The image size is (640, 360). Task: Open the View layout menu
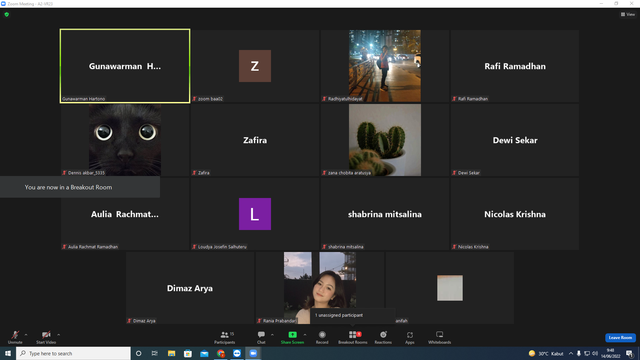[x=628, y=14]
